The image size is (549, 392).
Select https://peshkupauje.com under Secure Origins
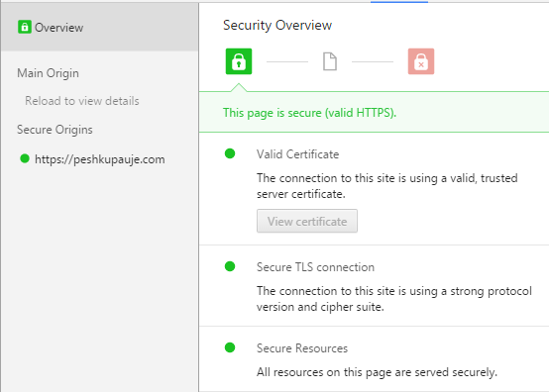click(x=99, y=159)
